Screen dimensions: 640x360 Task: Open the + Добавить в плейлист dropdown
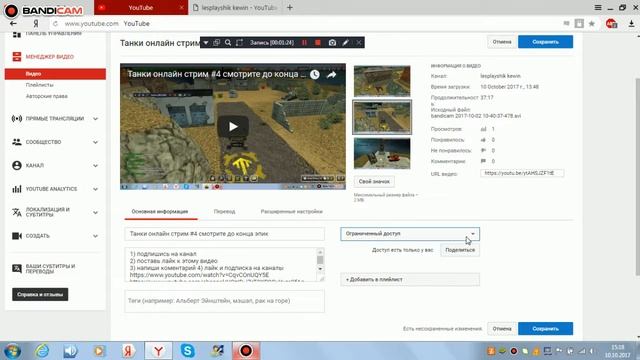tap(410, 280)
